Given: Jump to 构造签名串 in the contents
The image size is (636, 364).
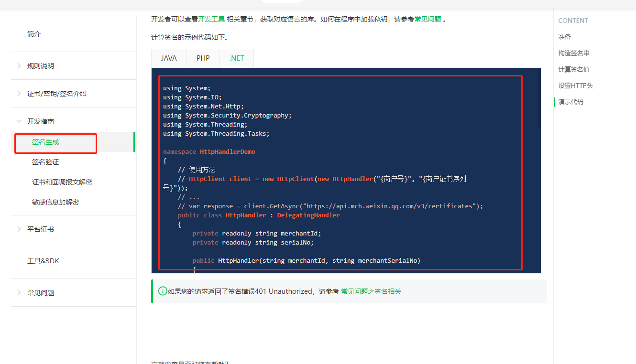Looking at the screenshot, I should pyautogui.click(x=574, y=53).
